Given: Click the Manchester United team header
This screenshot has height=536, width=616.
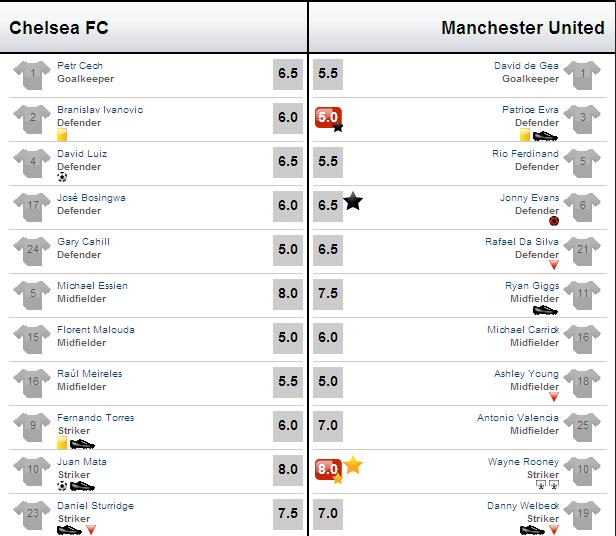Looking at the screenshot, I should tap(523, 28).
